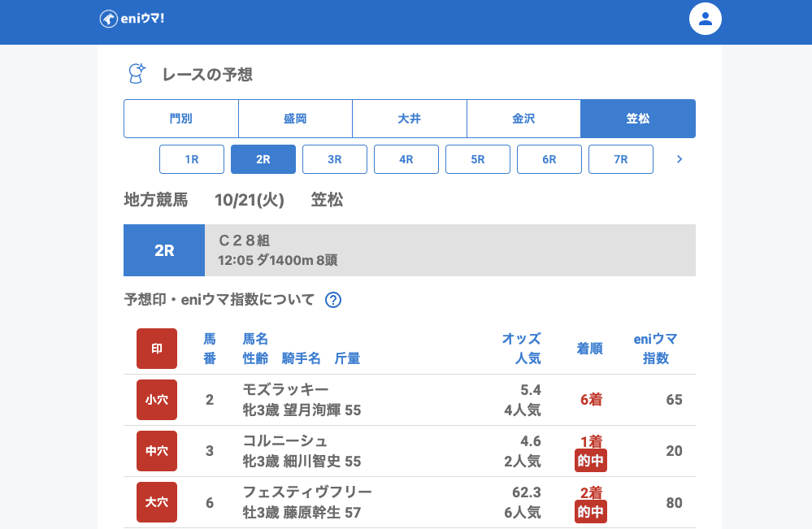Switch to the 大井 racecourse tab
The width and height of the screenshot is (812, 529).
(410, 119)
